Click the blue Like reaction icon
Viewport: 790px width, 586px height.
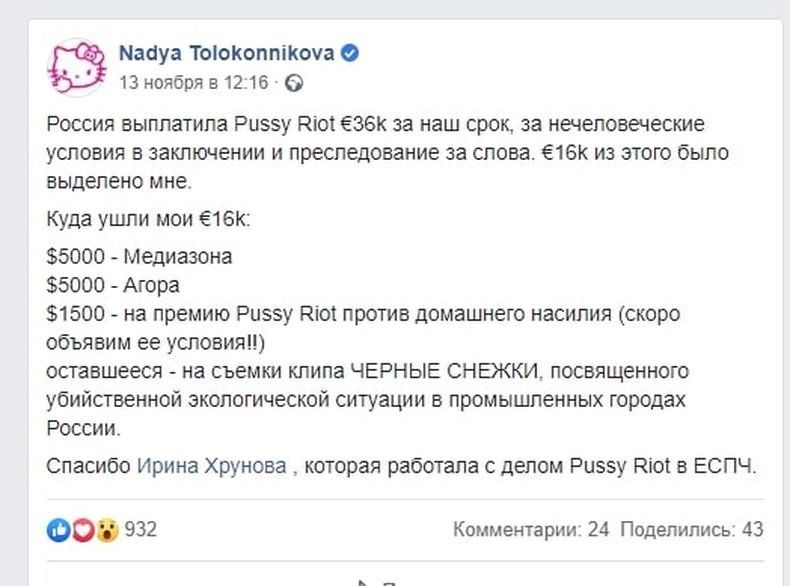(x=59, y=530)
